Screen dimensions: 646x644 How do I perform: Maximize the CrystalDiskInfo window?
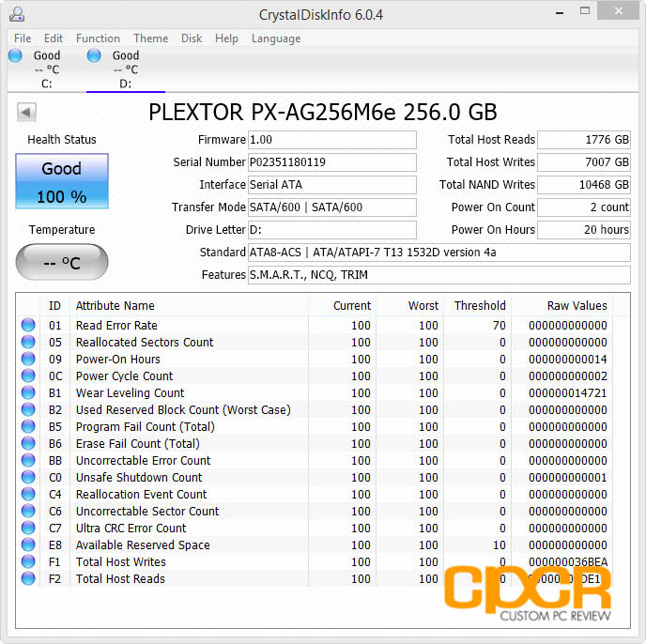(x=585, y=11)
